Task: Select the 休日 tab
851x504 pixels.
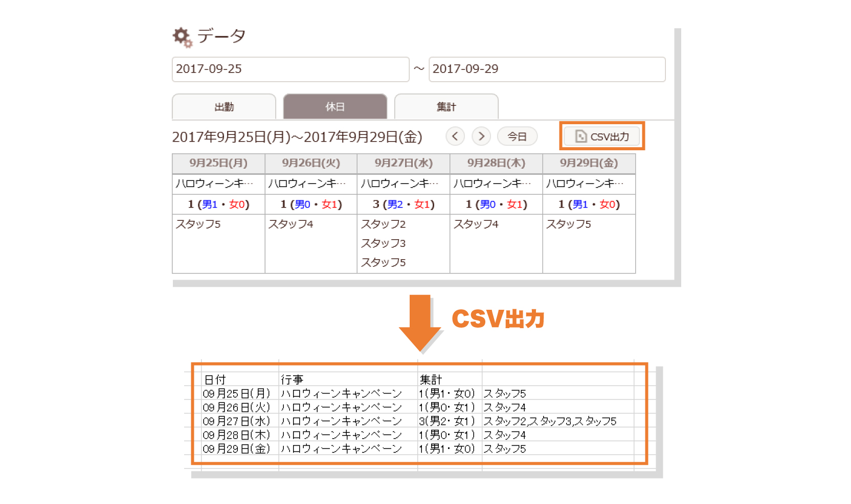Action: 335,107
